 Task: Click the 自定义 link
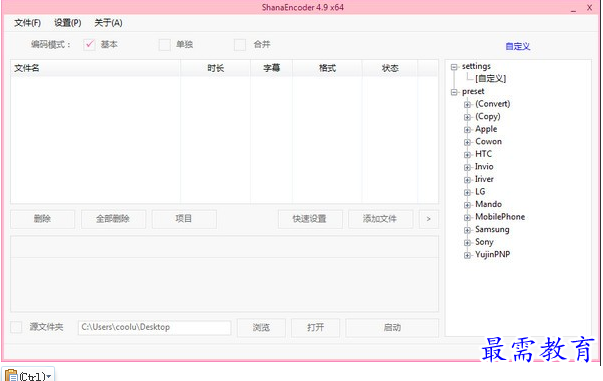coord(518,47)
